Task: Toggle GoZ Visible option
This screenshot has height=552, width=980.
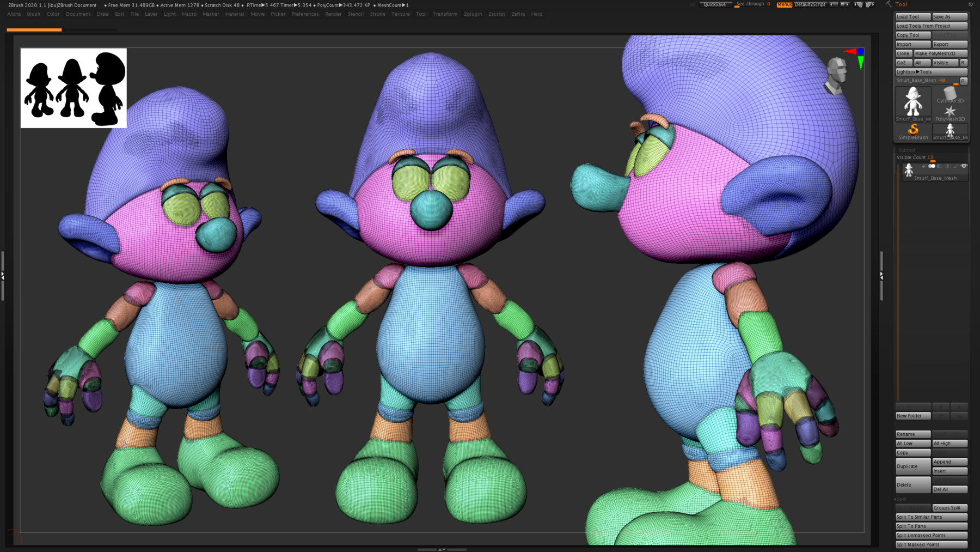Action: click(x=945, y=63)
